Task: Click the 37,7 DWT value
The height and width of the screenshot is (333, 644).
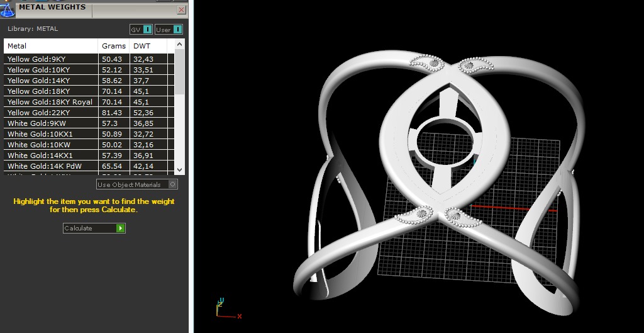Action: pyautogui.click(x=141, y=81)
